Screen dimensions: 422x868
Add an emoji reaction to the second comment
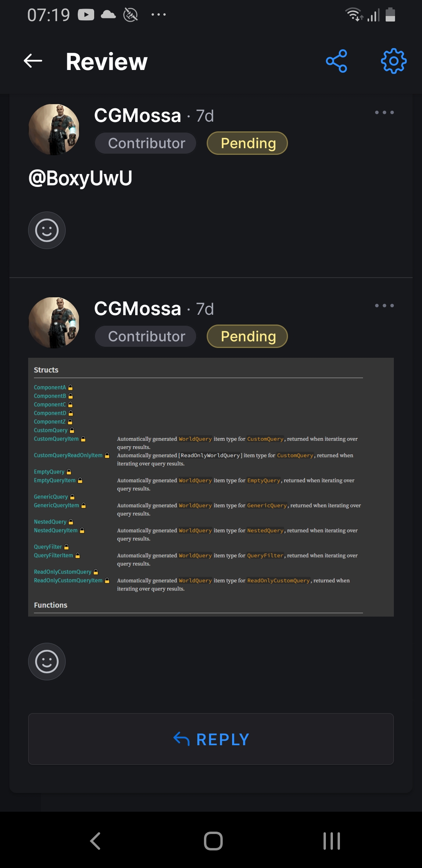point(47,661)
